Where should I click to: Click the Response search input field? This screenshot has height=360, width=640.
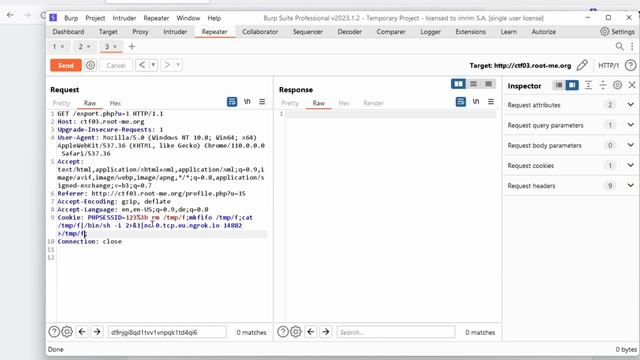coord(396,332)
